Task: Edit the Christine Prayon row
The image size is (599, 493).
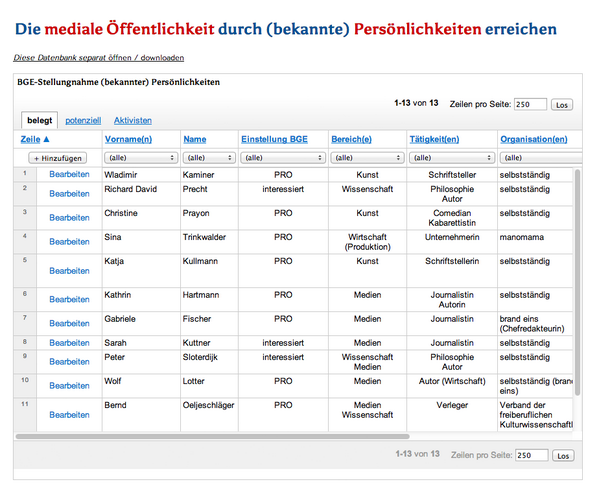Action: point(69,218)
